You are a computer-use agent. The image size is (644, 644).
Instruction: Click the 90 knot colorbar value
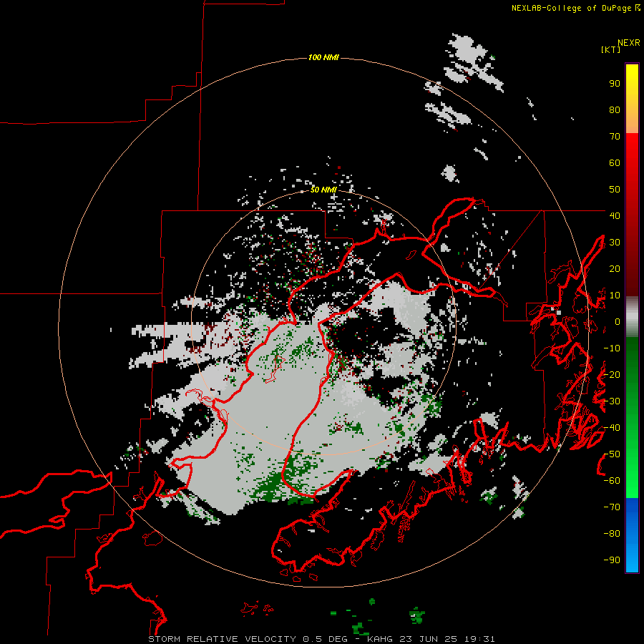615,84
